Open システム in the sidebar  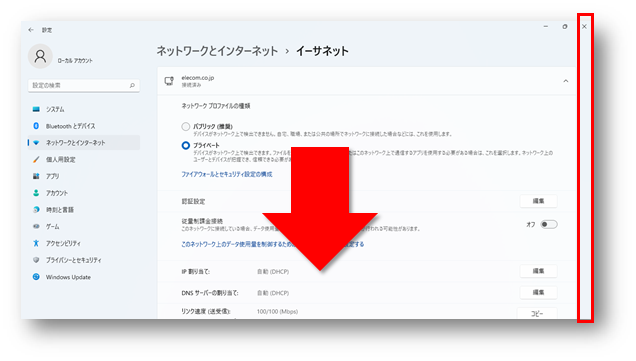click(x=84, y=109)
